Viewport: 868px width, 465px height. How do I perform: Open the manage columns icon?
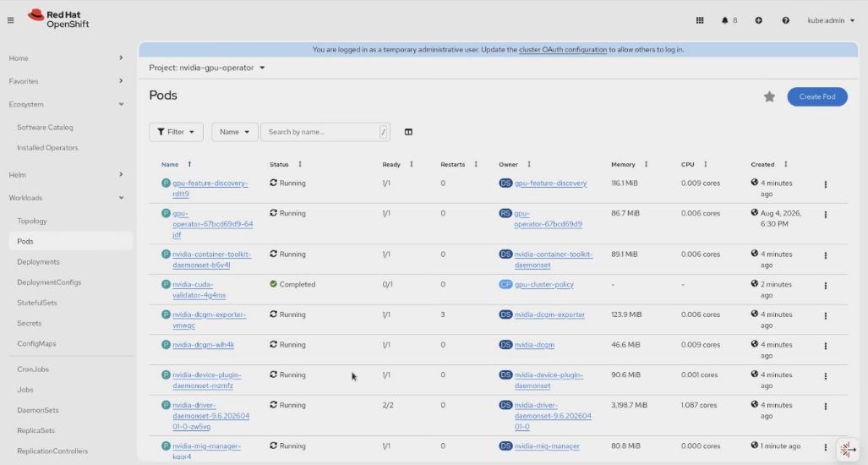pyautogui.click(x=408, y=132)
